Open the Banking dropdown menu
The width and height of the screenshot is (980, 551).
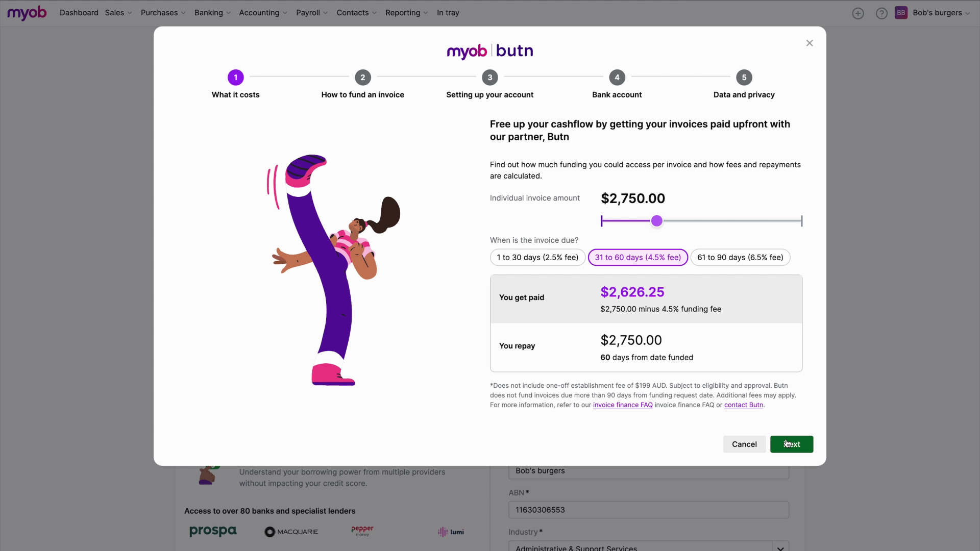(212, 13)
